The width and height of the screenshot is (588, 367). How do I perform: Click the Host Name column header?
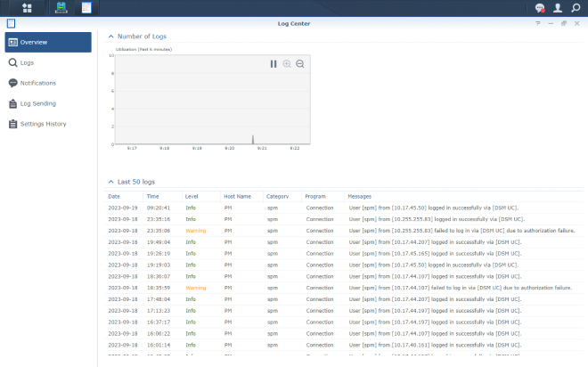click(x=237, y=196)
